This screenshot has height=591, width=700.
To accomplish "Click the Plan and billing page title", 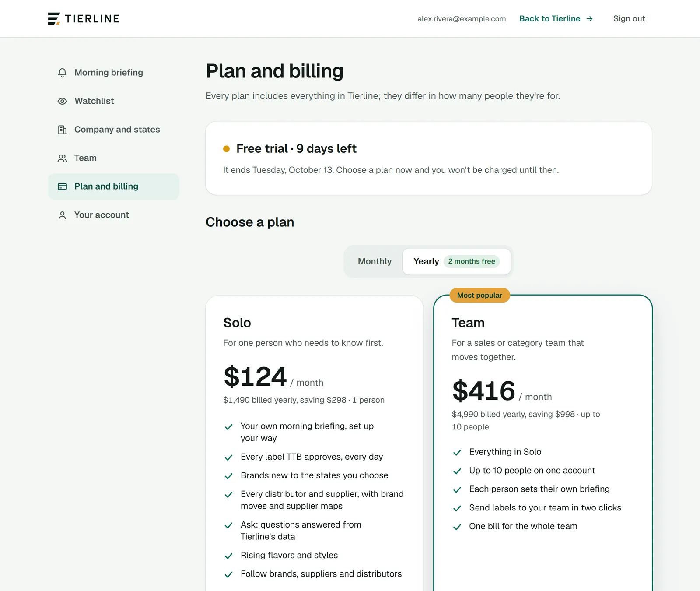I will (275, 71).
